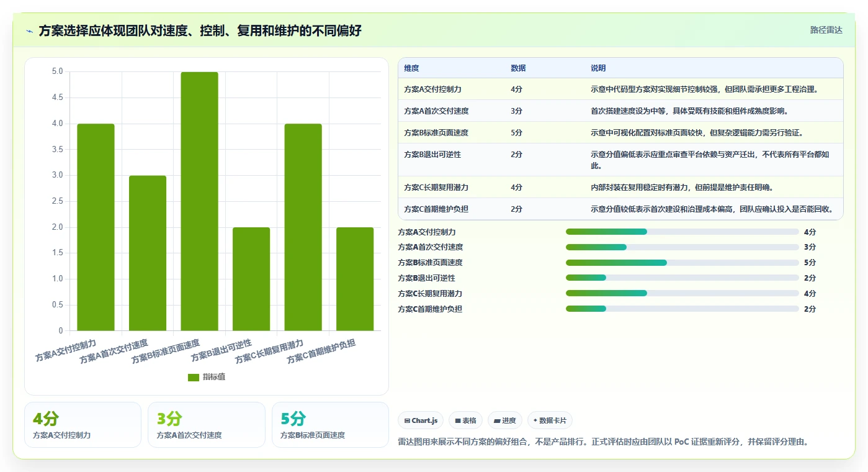Click 方案B退出可逆性 label in progress list
This screenshot has height=472, width=868.
(x=426, y=278)
